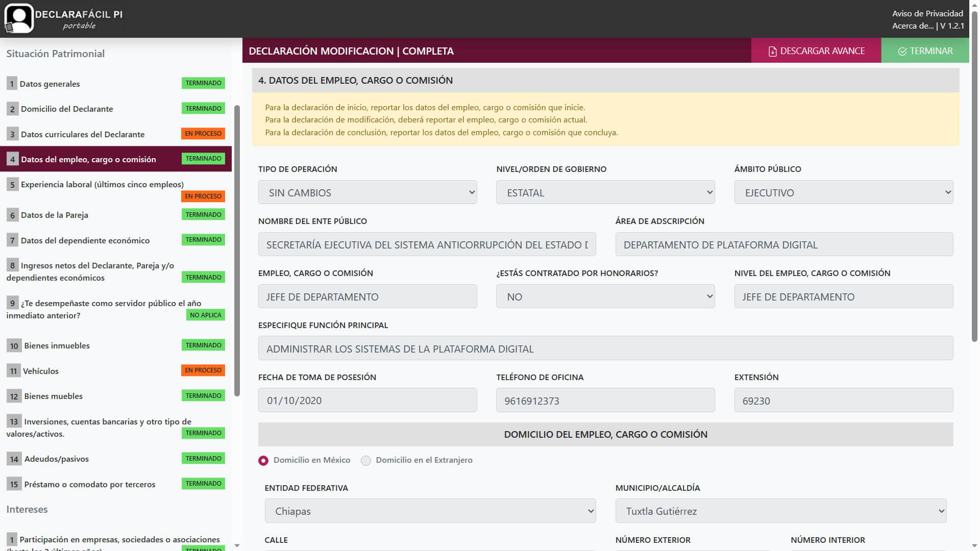
Task: Click the DESCARGAR AVANCE button
Action: (816, 51)
